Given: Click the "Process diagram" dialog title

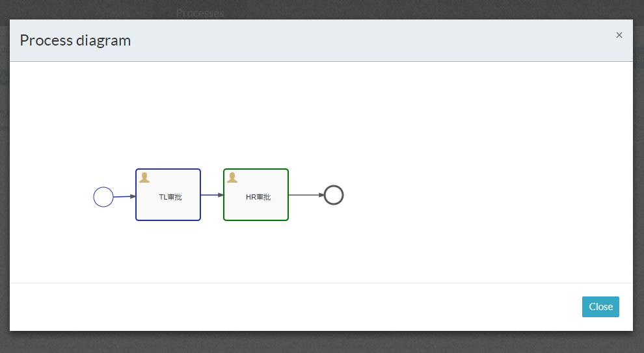Looking at the screenshot, I should pos(75,40).
